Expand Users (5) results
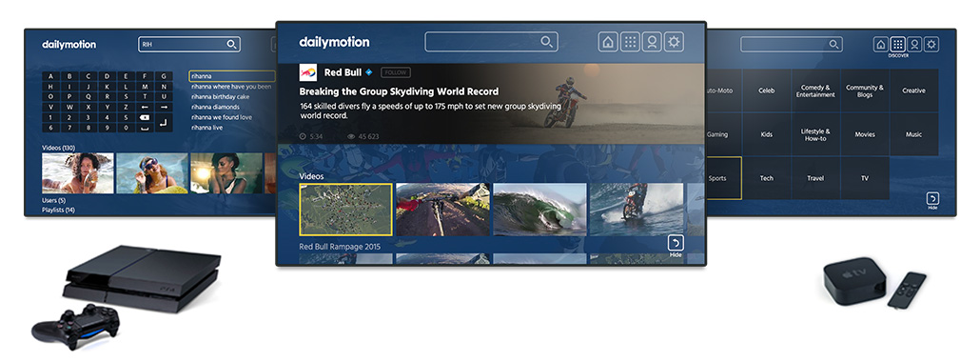The image size is (980, 362). coord(53,200)
